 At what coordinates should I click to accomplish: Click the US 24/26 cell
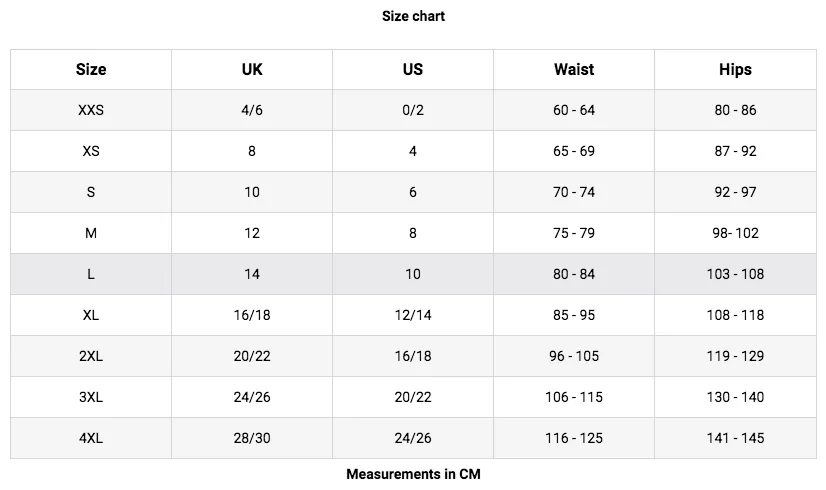click(413, 438)
